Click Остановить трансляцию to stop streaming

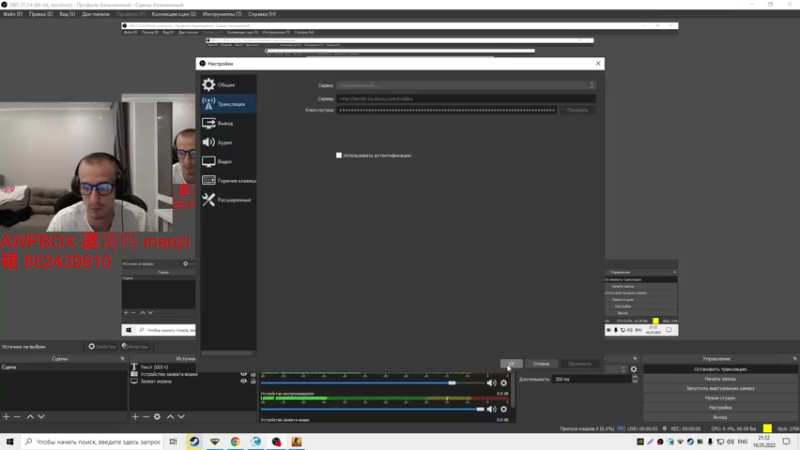pos(720,369)
